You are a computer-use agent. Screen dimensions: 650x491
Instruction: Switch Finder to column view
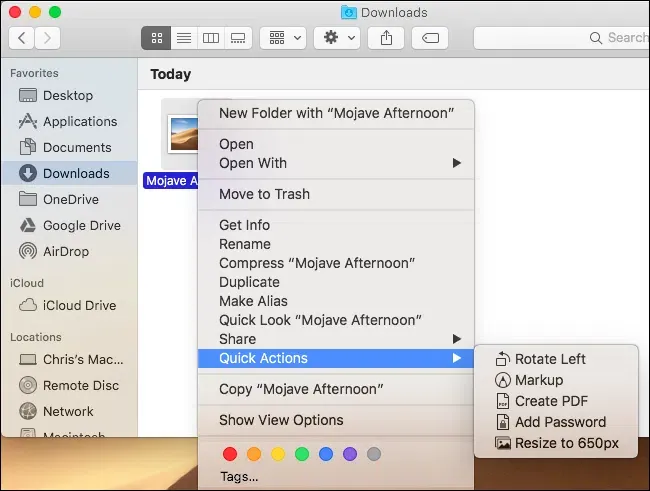click(211, 38)
